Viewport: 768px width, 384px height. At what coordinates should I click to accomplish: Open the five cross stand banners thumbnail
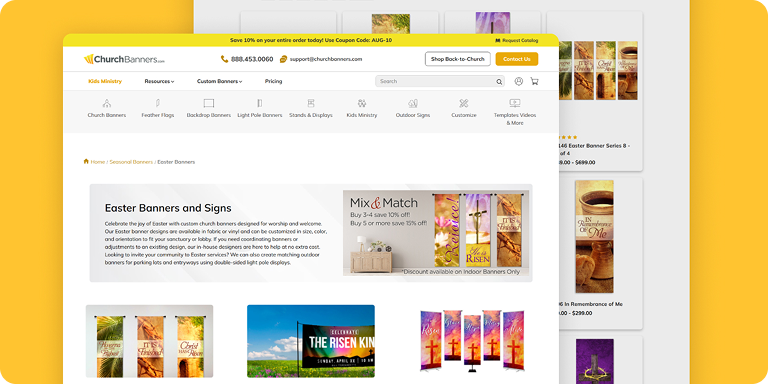click(472, 341)
